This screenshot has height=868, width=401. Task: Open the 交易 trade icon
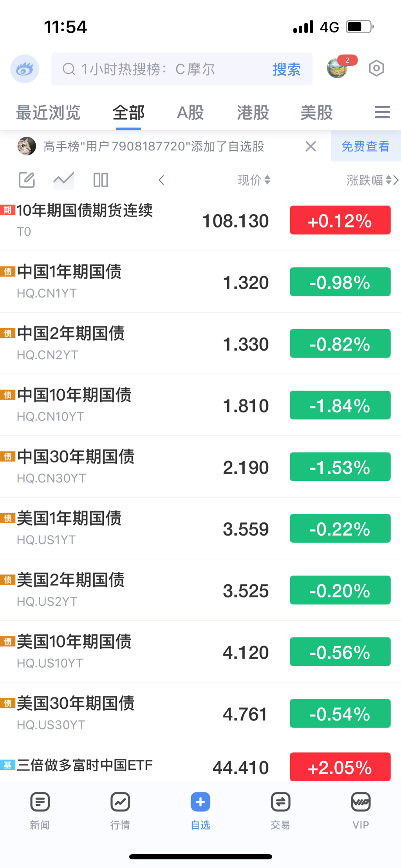280,802
